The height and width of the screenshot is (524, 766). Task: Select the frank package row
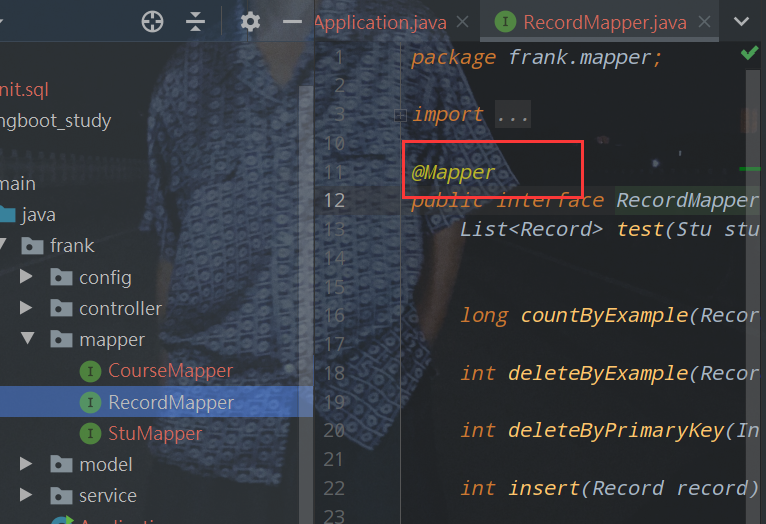point(72,246)
